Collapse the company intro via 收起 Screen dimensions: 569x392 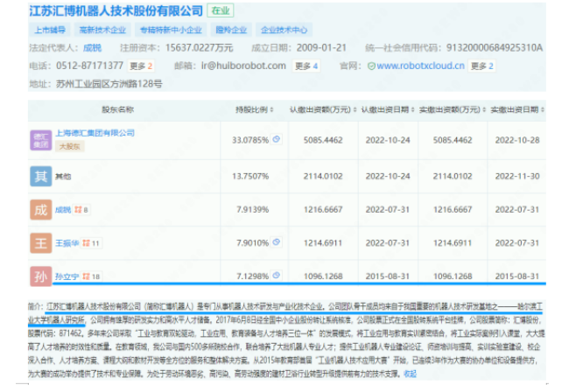tap(410, 374)
